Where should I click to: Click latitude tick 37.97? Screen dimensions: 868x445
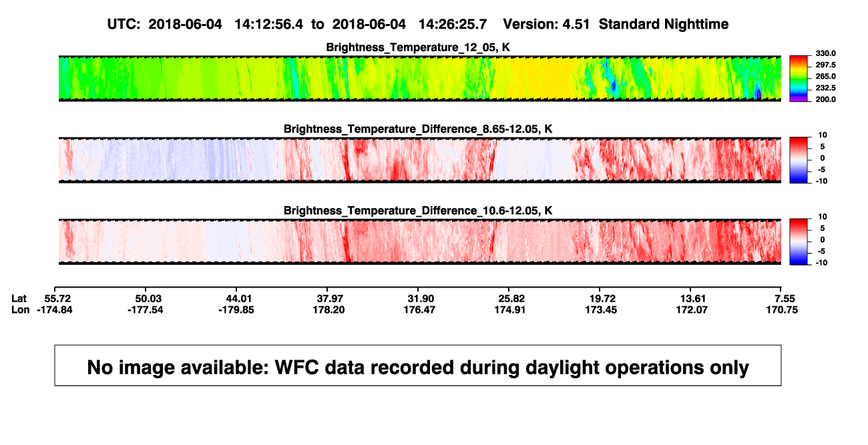point(330,298)
